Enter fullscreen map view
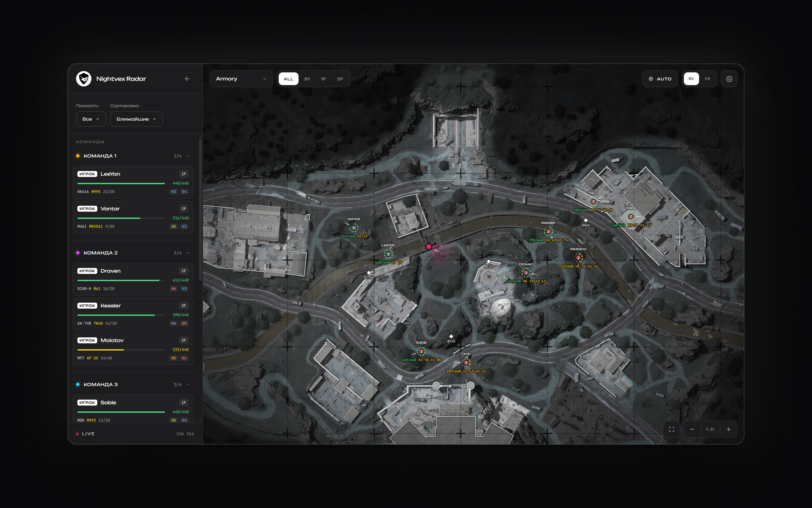The image size is (812, 508). click(x=671, y=429)
